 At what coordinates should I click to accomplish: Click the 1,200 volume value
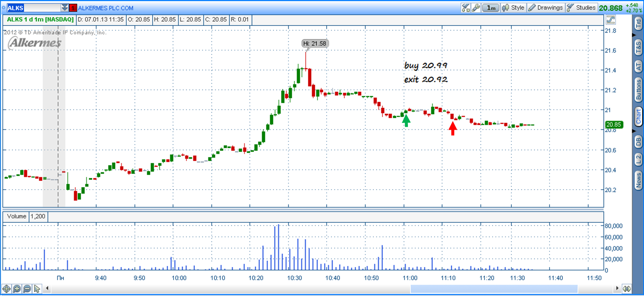coord(38,216)
